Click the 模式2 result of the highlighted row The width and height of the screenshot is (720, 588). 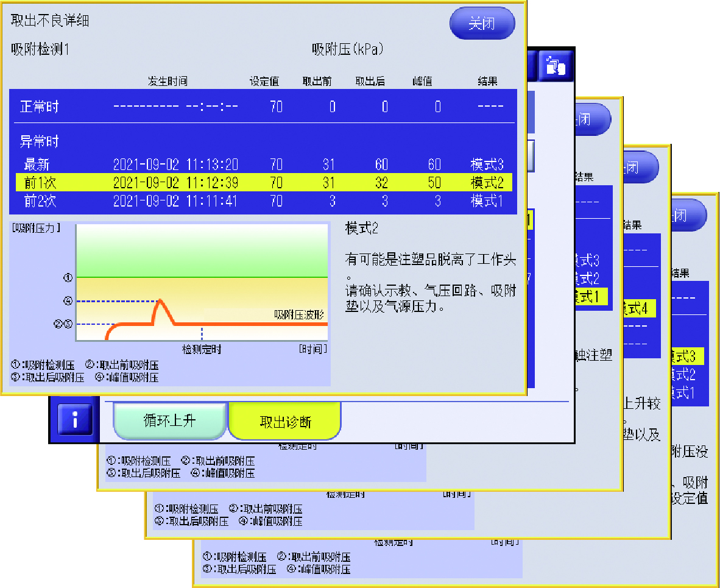487,182
